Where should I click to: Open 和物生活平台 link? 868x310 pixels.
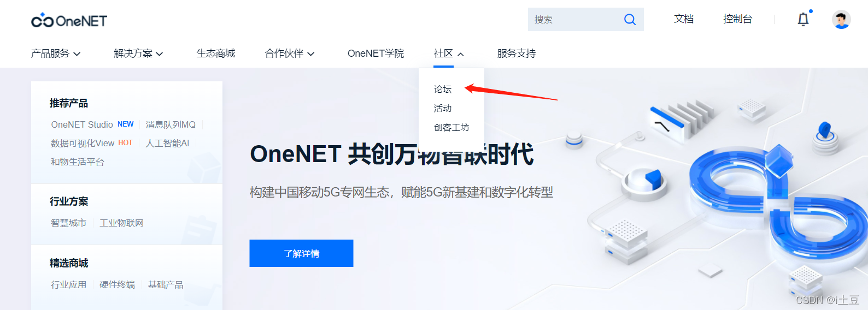coord(78,162)
